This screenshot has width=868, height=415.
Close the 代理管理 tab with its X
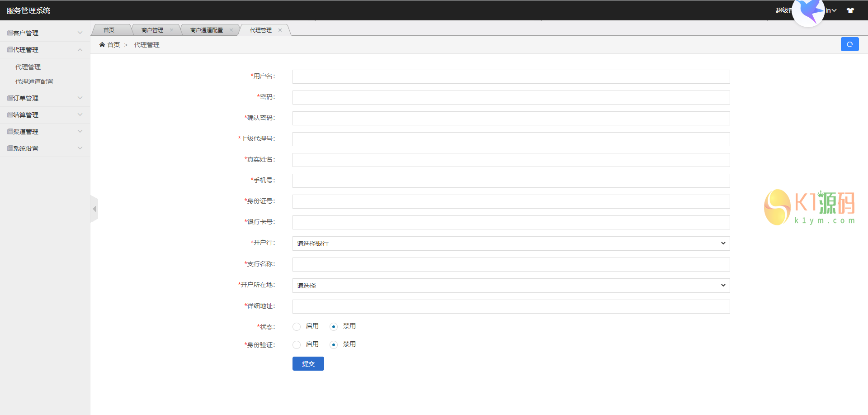pos(280,30)
